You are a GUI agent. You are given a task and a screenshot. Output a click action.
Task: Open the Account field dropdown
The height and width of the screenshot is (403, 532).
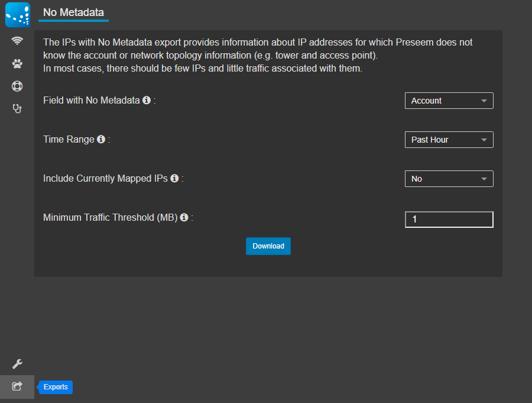449,101
